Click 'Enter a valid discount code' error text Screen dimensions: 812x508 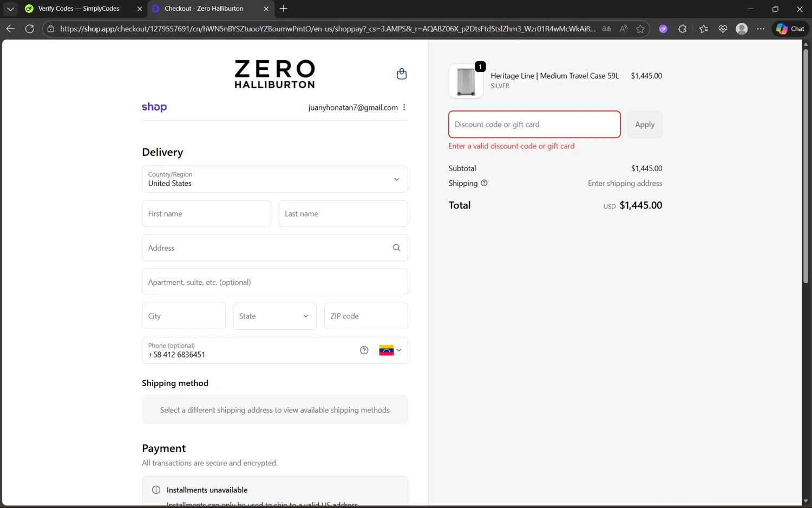pyautogui.click(x=512, y=146)
